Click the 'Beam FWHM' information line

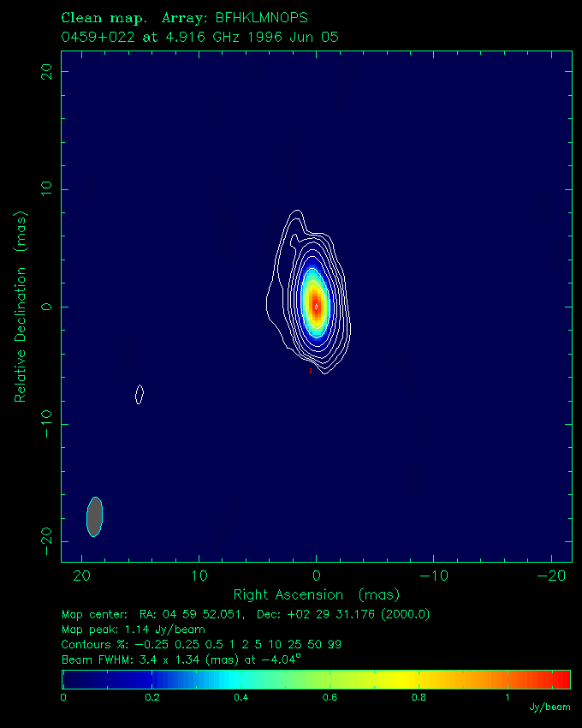pyautogui.click(x=181, y=659)
